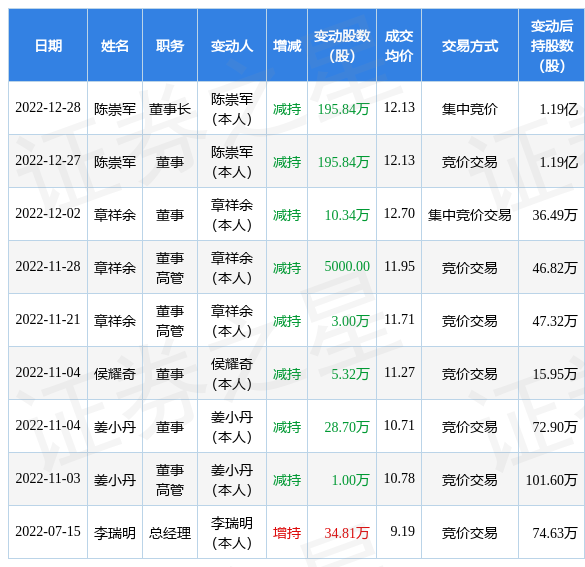
Task: Click the 增减 column header
Action: pyautogui.click(x=287, y=46)
